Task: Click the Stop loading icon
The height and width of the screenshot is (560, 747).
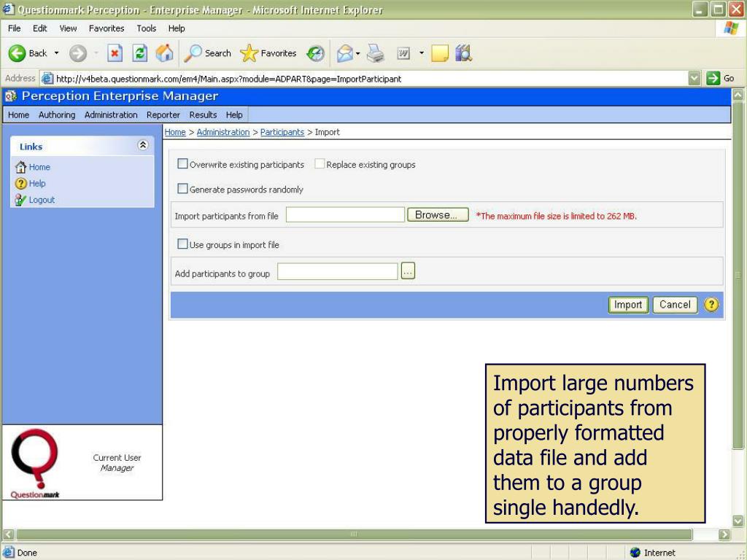Action: [x=115, y=53]
